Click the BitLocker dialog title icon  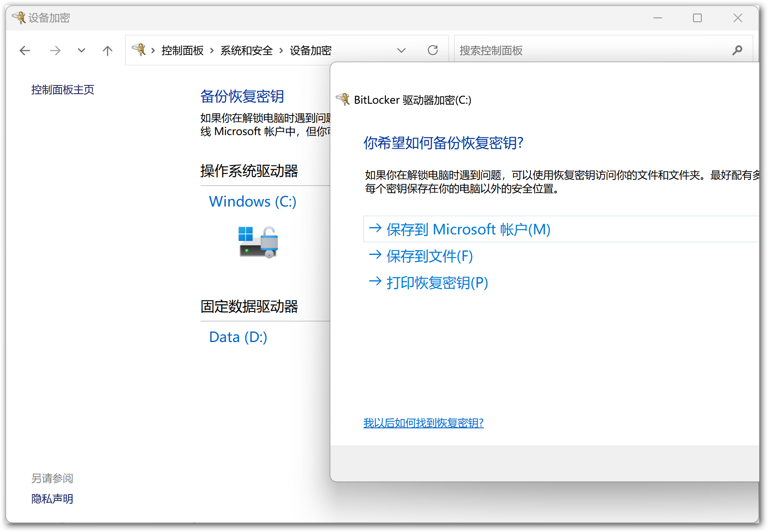[343, 99]
